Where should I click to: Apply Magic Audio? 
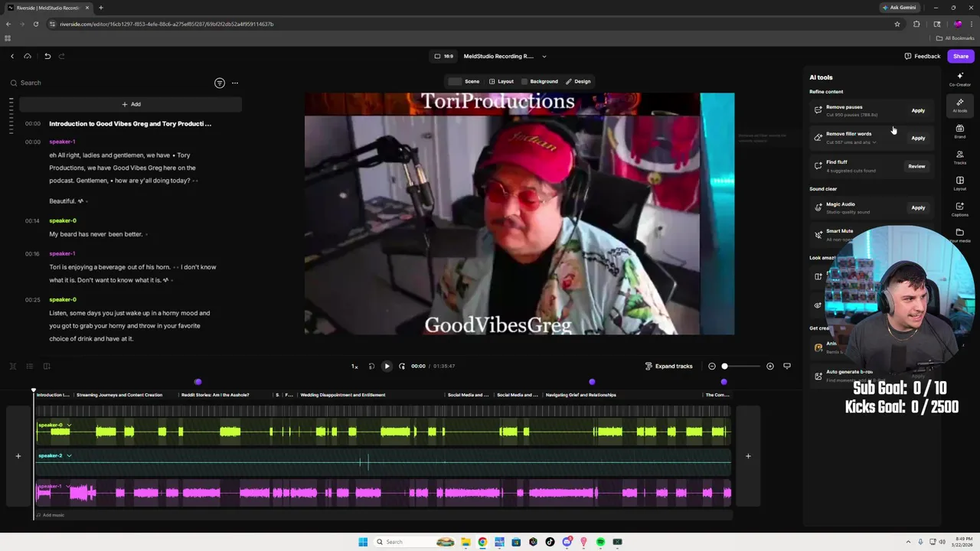[918, 207]
